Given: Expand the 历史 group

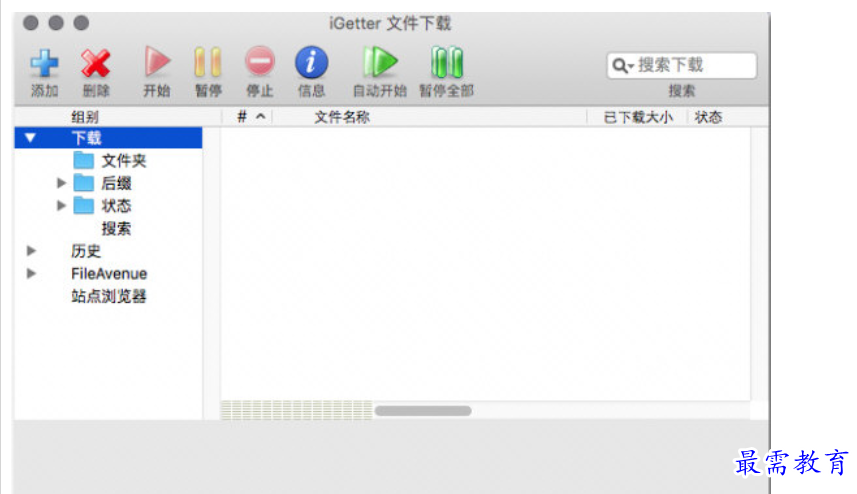Looking at the screenshot, I should tap(31, 251).
